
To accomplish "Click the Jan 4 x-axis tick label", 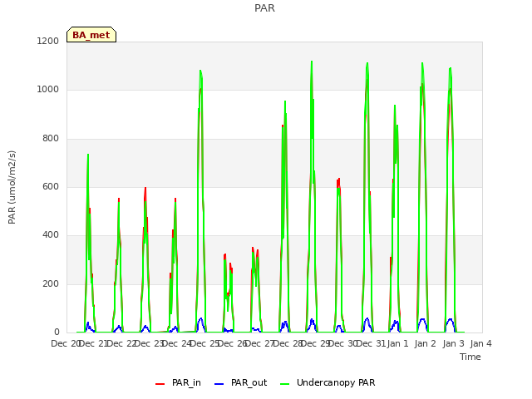I will pyautogui.click(x=480, y=343).
